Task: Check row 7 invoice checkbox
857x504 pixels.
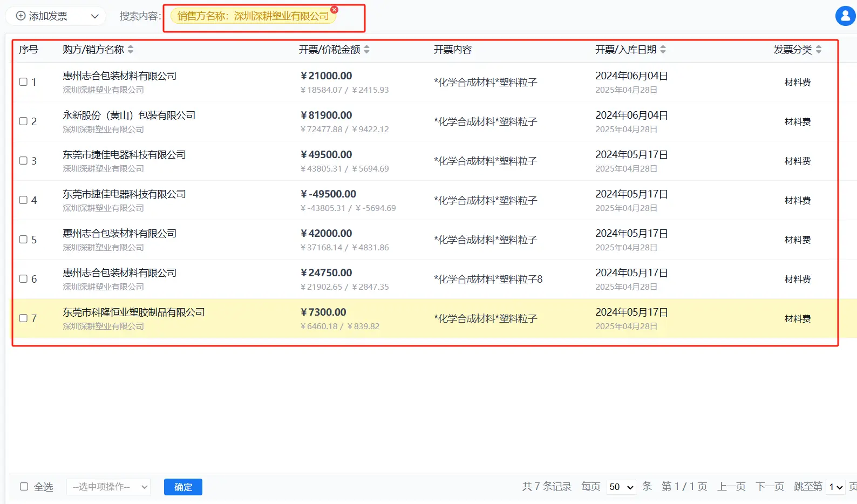Action: coord(23,318)
